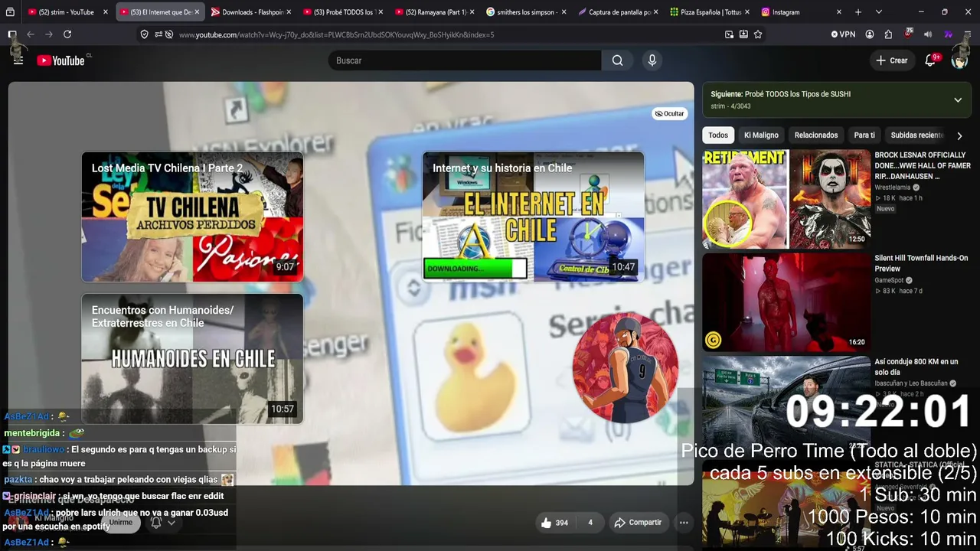
Task: Select the Todos filter chip
Action: pyautogui.click(x=718, y=135)
